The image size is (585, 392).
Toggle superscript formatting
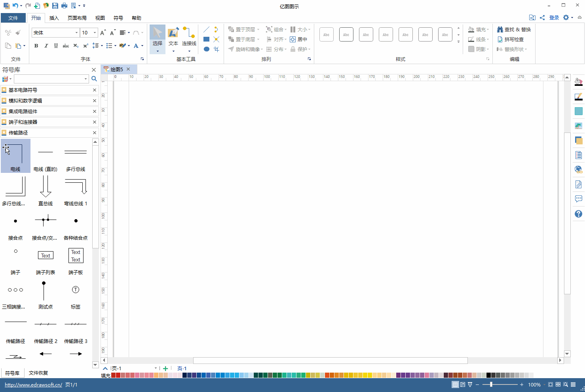pos(85,46)
